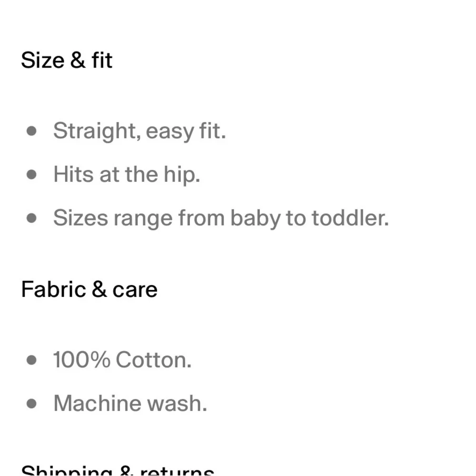Click bullet dot beside 'Machine wash.'

tap(31, 404)
